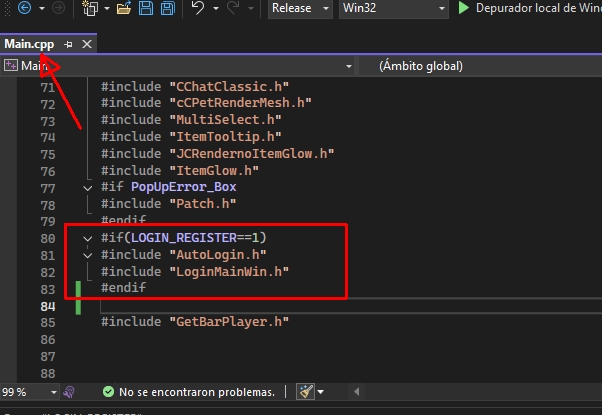This screenshot has width=602, height=415.
Task: Click the Navigate Backward arrow icon
Action: pos(25,7)
